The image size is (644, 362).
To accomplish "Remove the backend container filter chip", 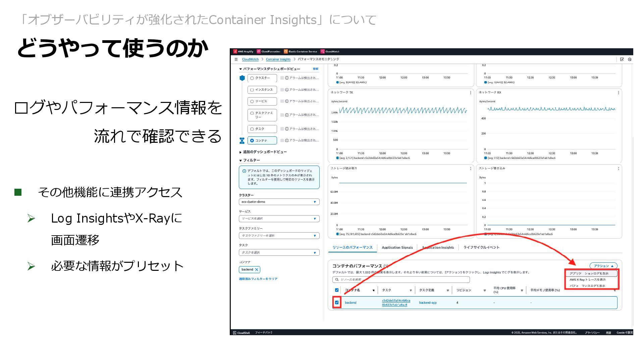I will (x=257, y=269).
